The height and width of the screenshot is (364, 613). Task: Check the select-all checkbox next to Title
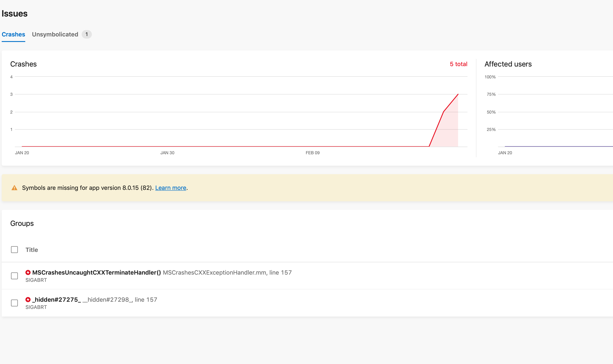click(x=14, y=249)
